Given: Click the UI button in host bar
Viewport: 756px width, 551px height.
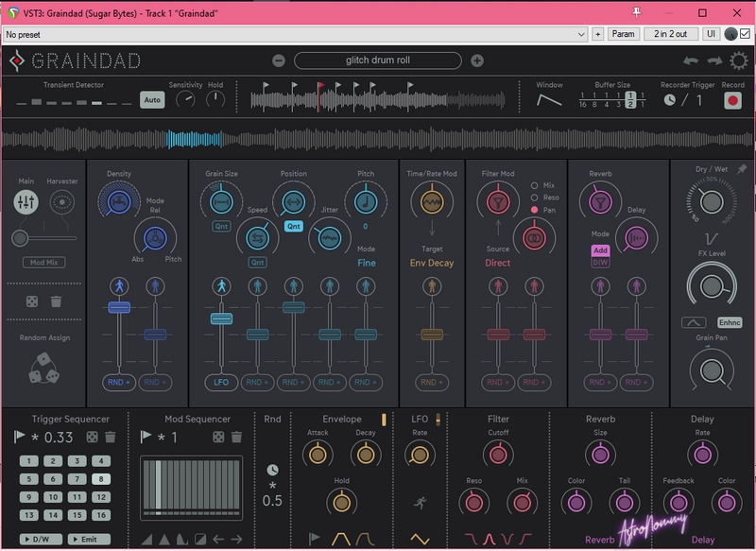Looking at the screenshot, I should [x=711, y=34].
